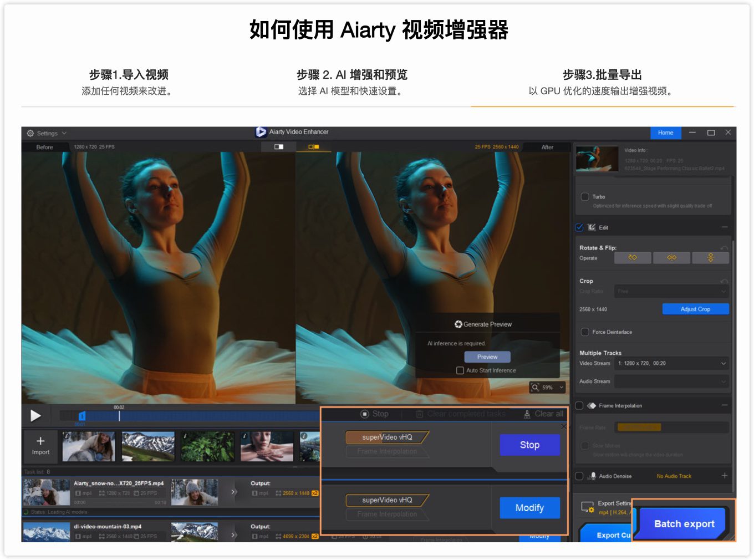
Task: Open the Settings gear icon
Action: [30, 134]
